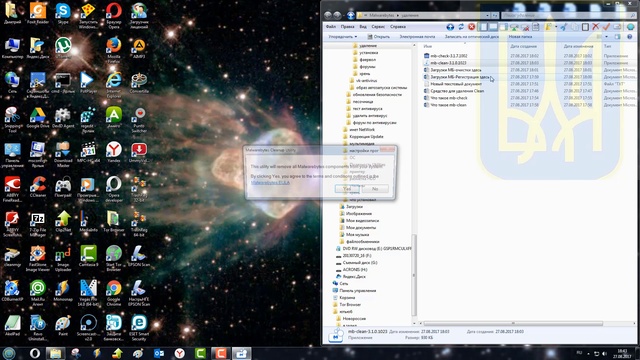Open the Файл menu

click(331, 27)
